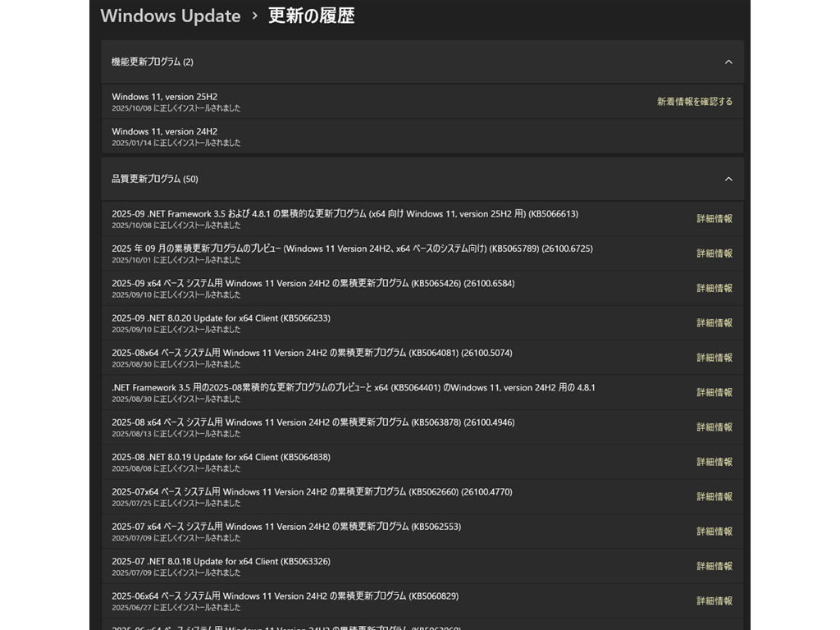Image resolution: width=840 pixels, height=630 pixels.
Task: Open 詳細情報 for KB5062660 update
Action: pos(714,496)
